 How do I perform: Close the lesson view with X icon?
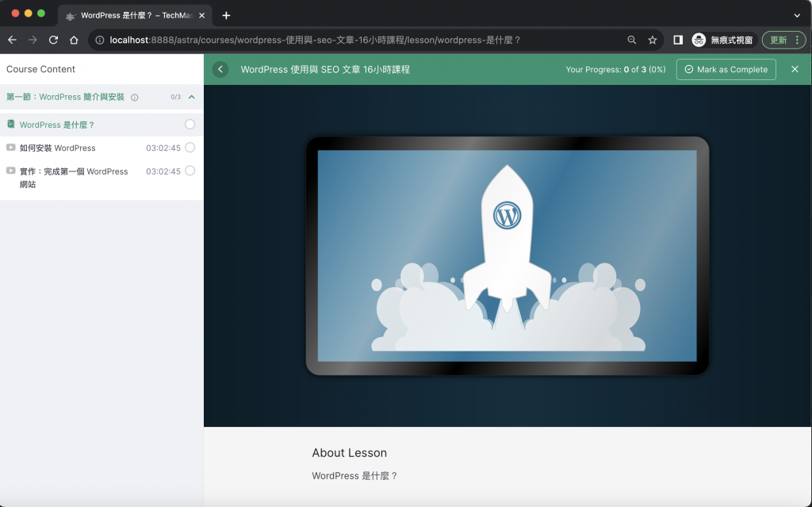point(795,70)
